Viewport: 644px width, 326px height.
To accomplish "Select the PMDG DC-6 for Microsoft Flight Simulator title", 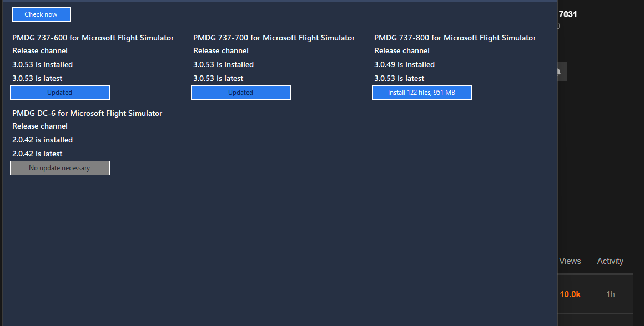I will [x=87, y=113].
